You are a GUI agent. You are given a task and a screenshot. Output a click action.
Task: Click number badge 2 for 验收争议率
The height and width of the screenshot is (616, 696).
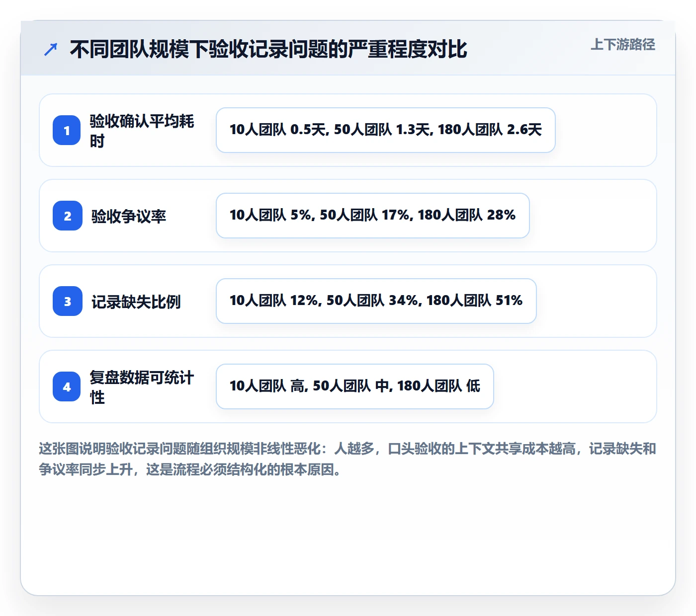68,216
